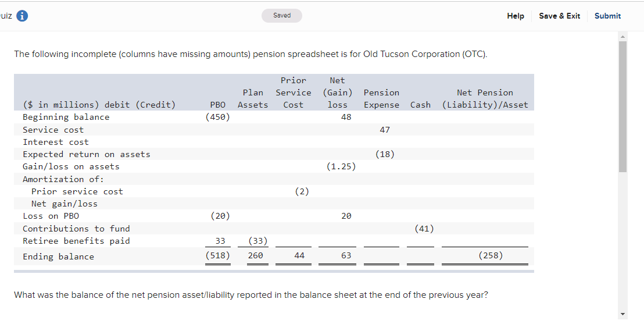
Task: Select the Beginning balance row label
Action: [66, 117]
